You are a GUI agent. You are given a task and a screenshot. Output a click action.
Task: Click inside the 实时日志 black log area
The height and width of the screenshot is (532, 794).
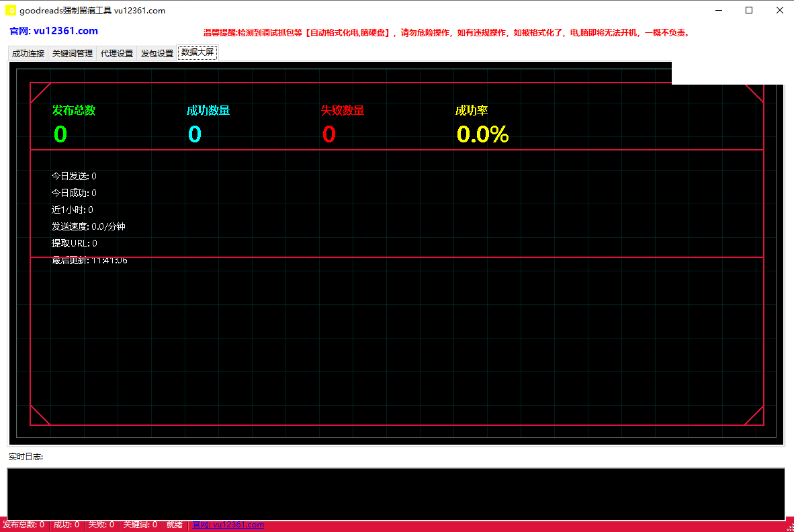(x=396, y=494)
